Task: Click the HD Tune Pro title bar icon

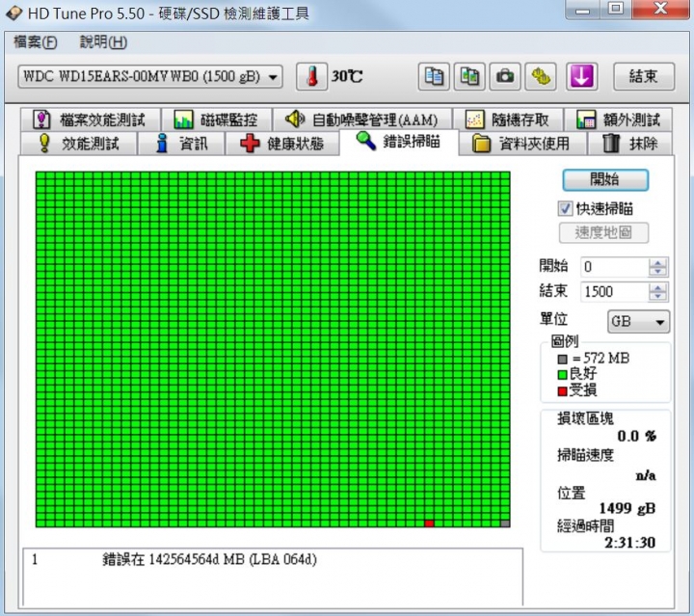Action: (13, 13)
